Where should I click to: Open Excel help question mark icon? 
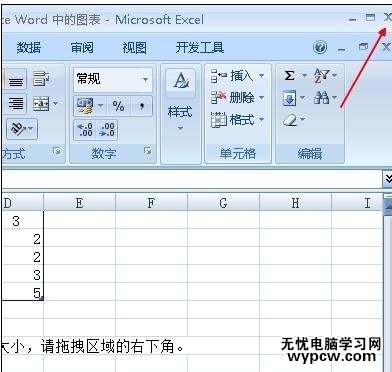320,47
